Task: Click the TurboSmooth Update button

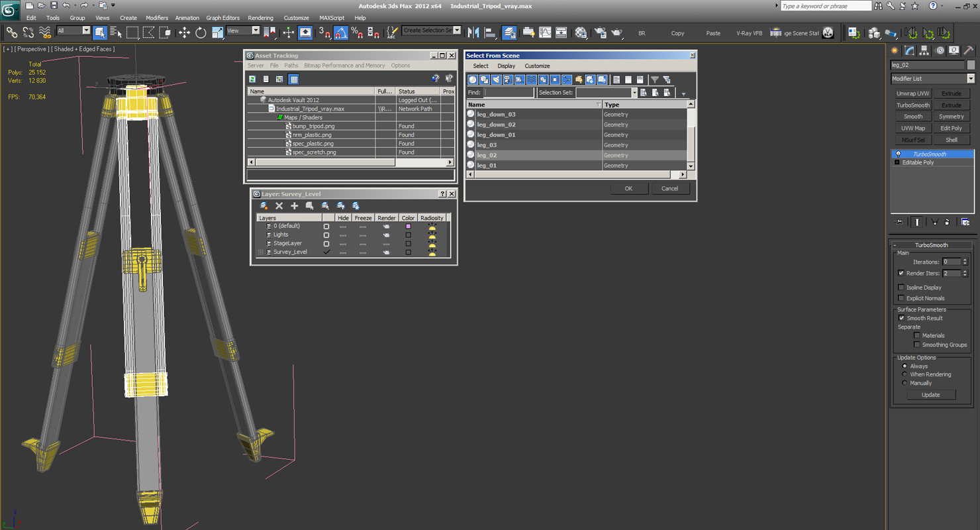Action: click(x=930, y=395)
